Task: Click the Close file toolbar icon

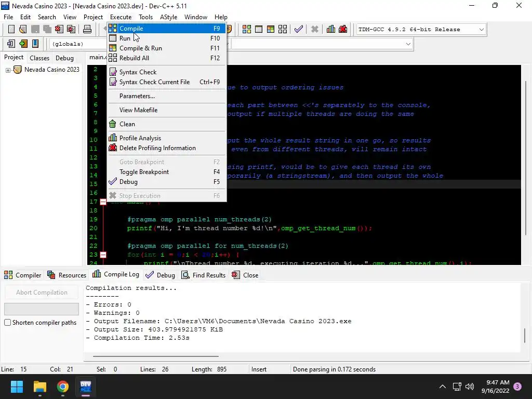Action: coord(59,29)
